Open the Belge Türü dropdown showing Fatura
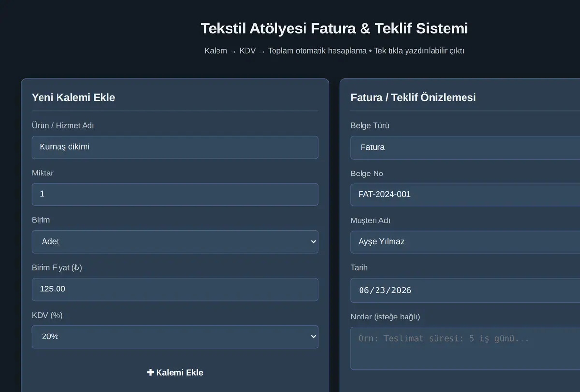 tap(465, 147)
